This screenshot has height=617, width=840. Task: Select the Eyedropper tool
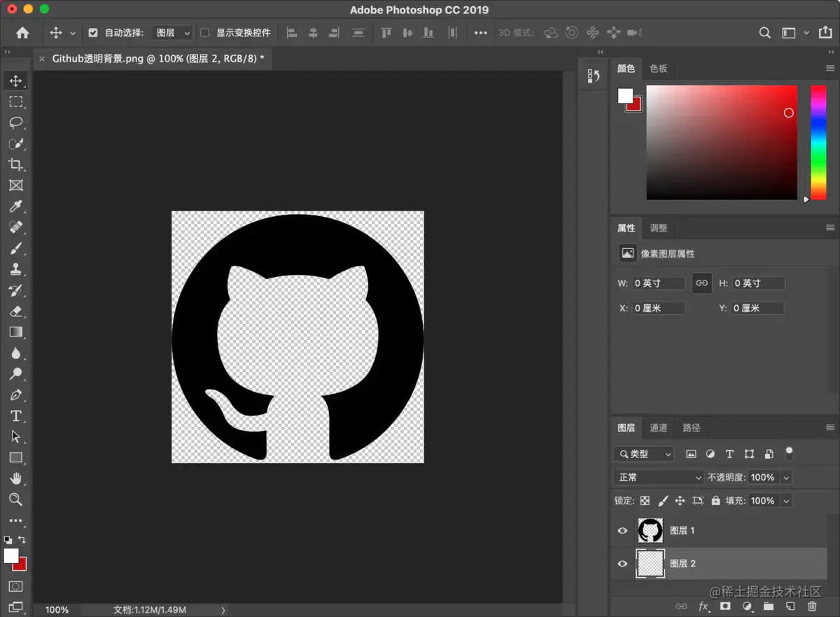15,206
